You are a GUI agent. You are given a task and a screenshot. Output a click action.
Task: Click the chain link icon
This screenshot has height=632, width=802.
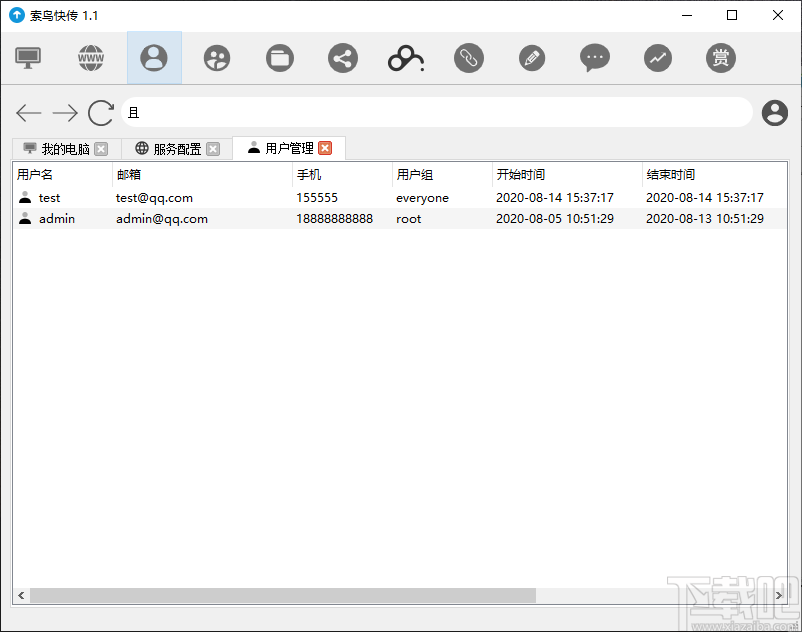point(469,58)
